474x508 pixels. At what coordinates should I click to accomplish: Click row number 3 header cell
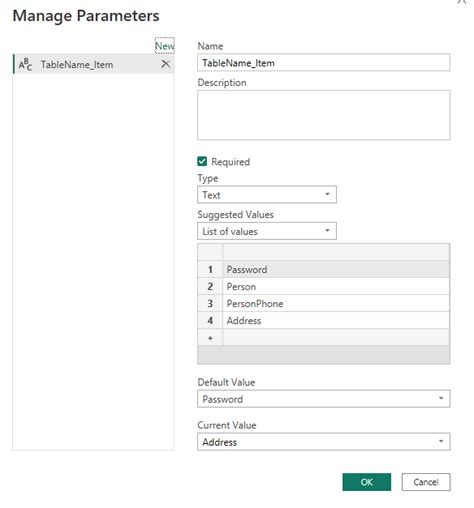210,303
